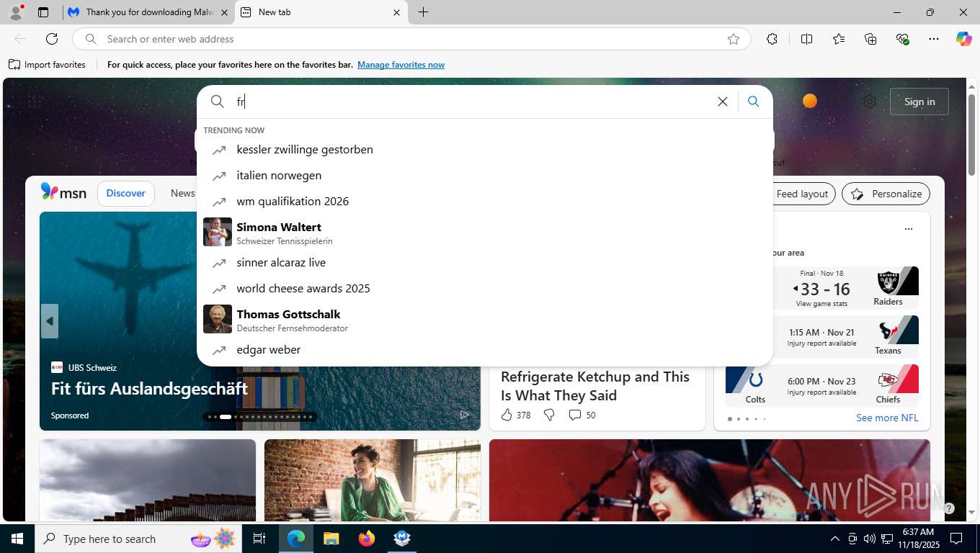Dislike the Ketchup article
This screenshot has height=553, width=980.
point(549,415)
